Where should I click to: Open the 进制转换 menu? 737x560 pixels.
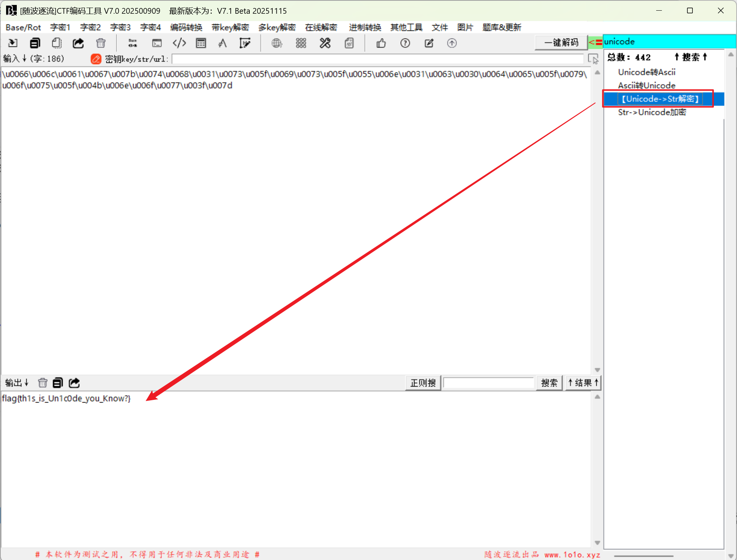(364, 27)
